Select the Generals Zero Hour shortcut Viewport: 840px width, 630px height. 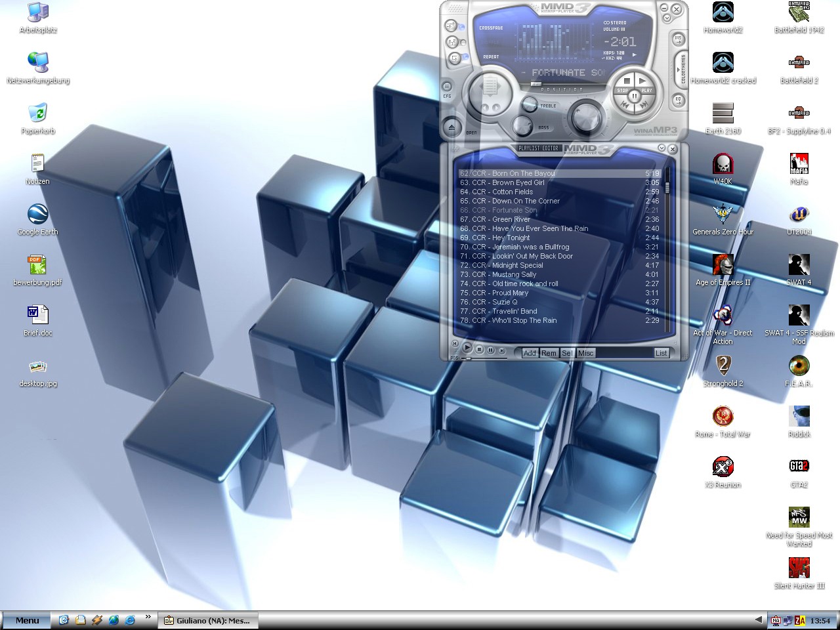click(x=723, y=220)
